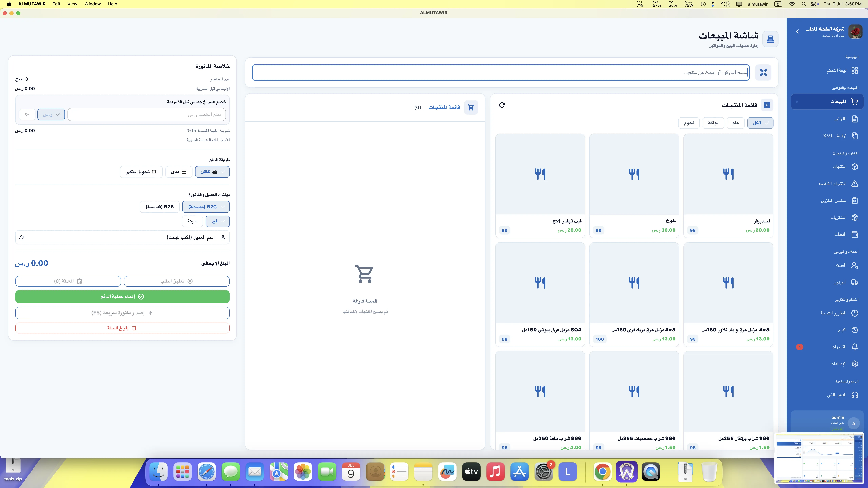The height and width of the screenshot is (488, 868).
Task: Filter products by عام category
Action: pos(736,123)
